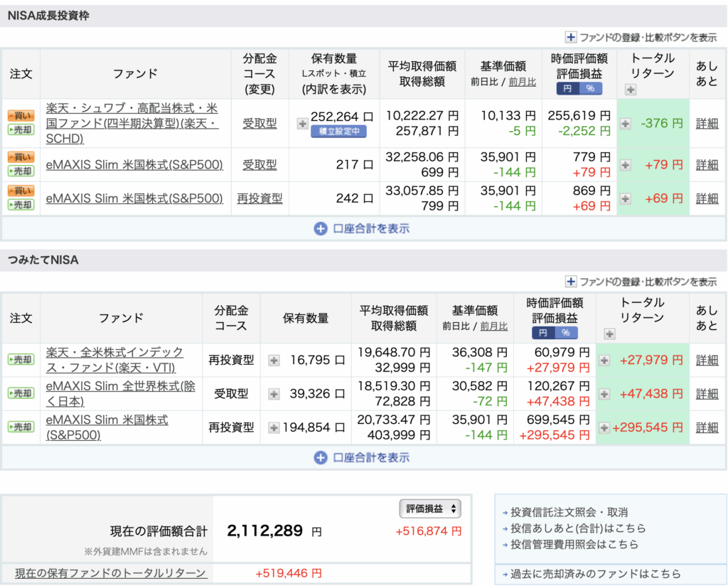Click the 積立設定中 badge on SCHD row

(x=338, y=132)
